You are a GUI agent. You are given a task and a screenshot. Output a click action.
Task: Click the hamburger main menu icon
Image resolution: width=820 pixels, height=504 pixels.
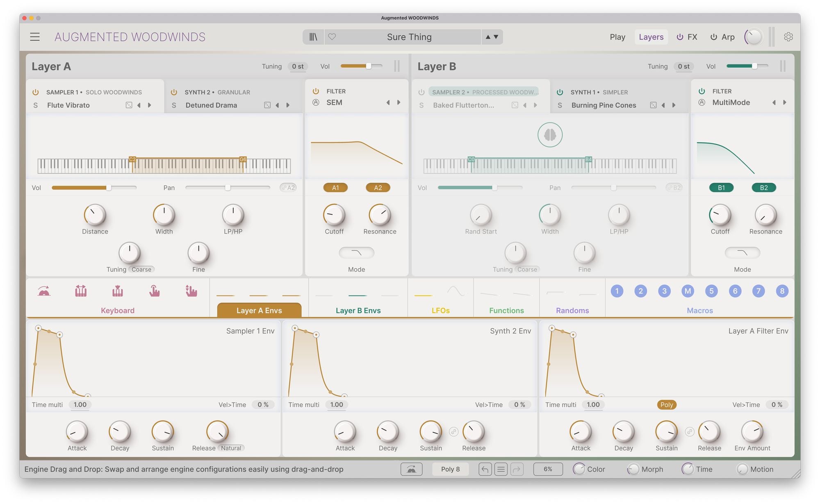[35, 37]
